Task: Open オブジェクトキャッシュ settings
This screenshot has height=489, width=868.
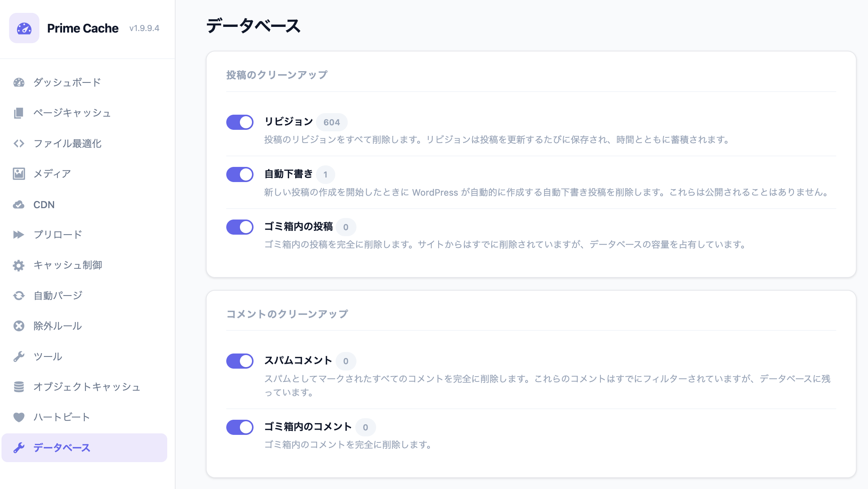Action: (84, 387)
